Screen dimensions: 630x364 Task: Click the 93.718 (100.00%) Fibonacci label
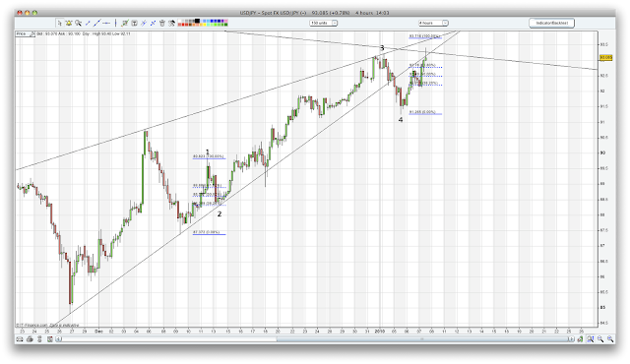[425, 36]
